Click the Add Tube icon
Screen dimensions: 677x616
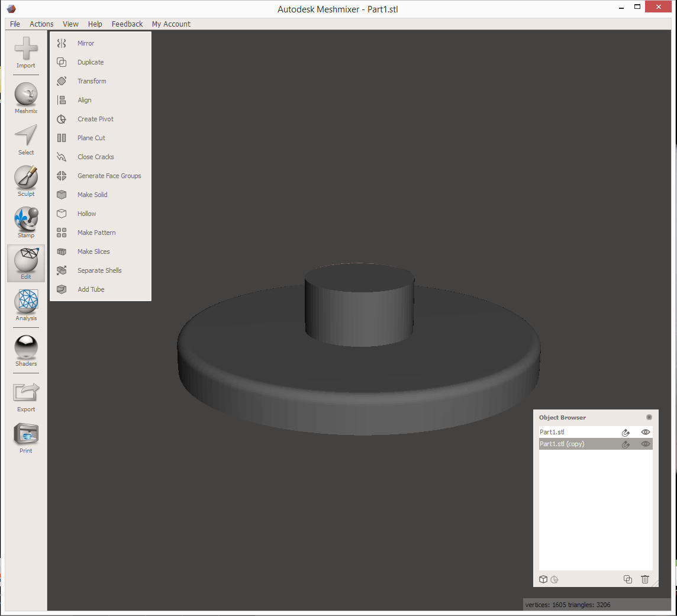(62, 289)
